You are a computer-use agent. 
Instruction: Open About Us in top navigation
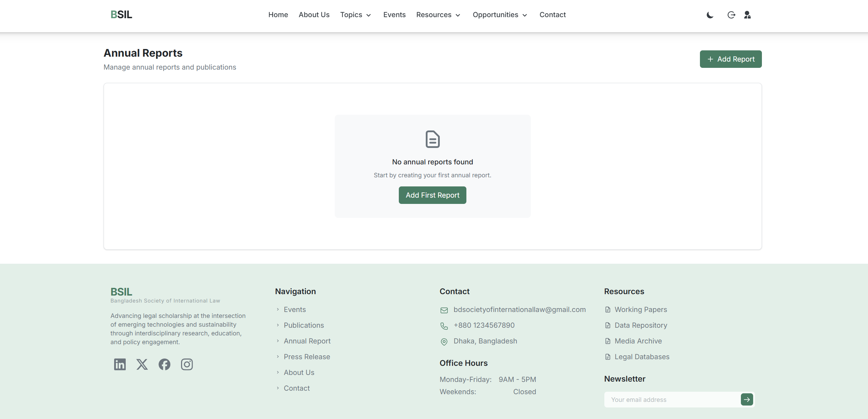314,15
